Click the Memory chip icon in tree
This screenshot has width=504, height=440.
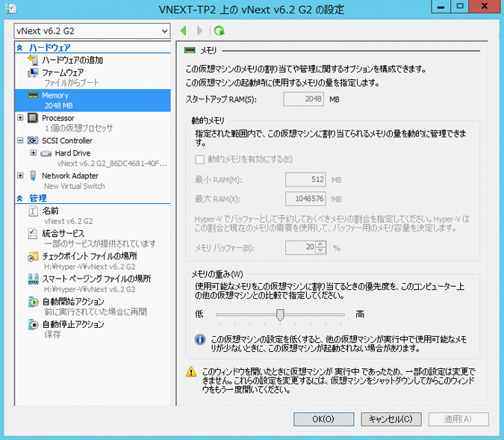pos(33,95)
